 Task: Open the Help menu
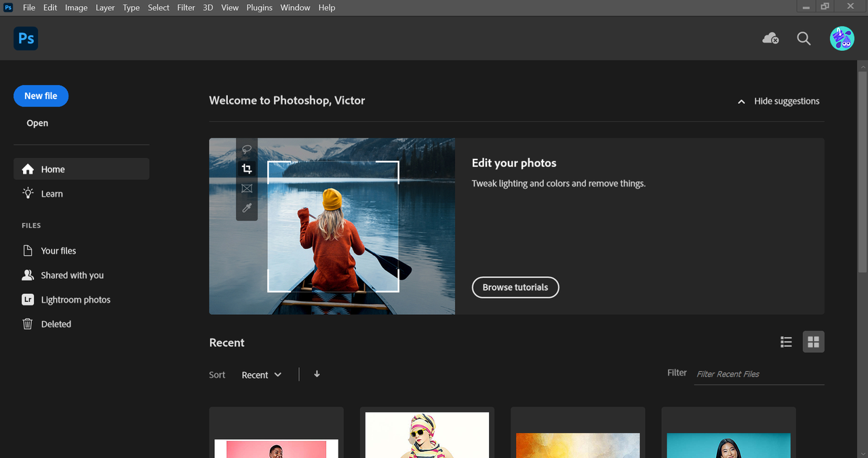327,7
